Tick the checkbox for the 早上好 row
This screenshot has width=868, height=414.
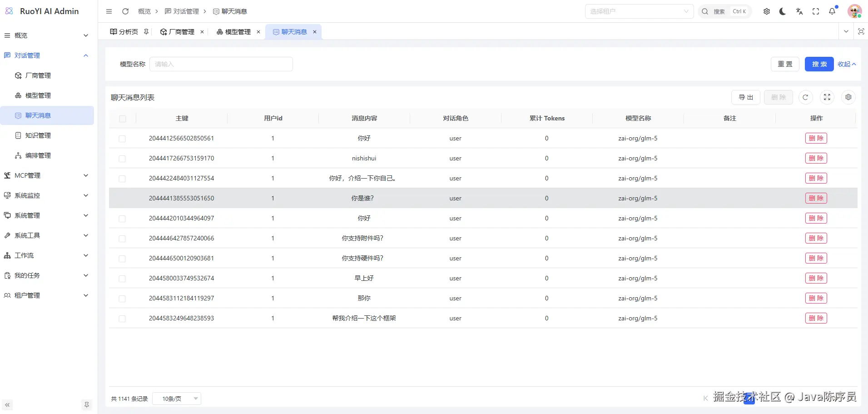122,279
